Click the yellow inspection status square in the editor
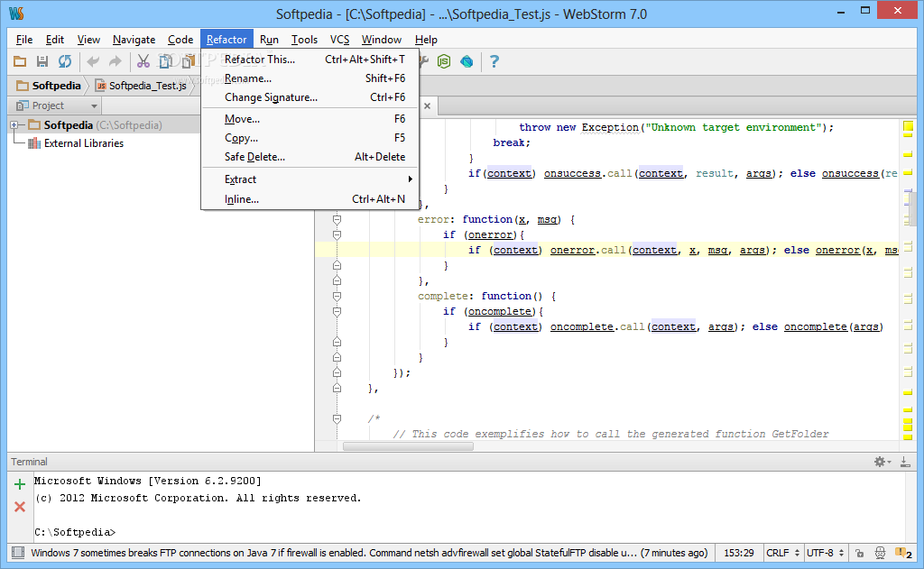The height and width of the screenshot is (569, 924). coord(908,125)
